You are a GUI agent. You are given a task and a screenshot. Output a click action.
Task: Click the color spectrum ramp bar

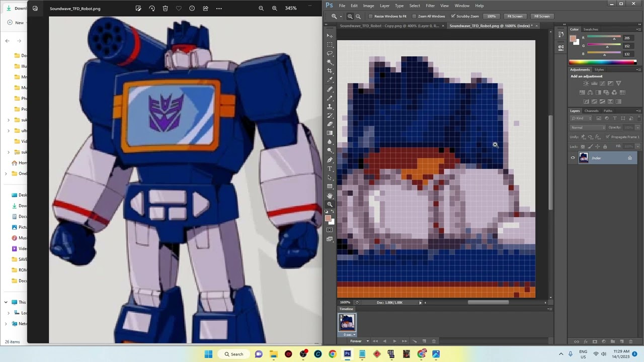pos(603,62)
